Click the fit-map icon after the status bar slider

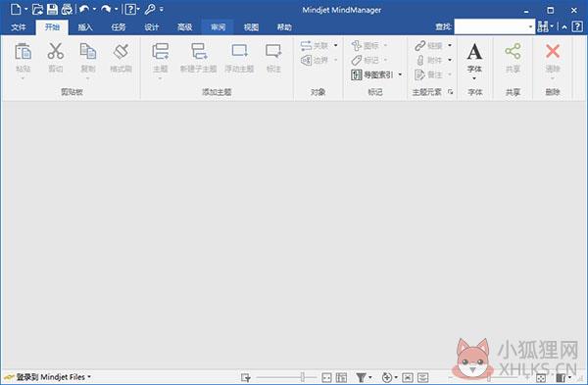click(x=326, y=377)
